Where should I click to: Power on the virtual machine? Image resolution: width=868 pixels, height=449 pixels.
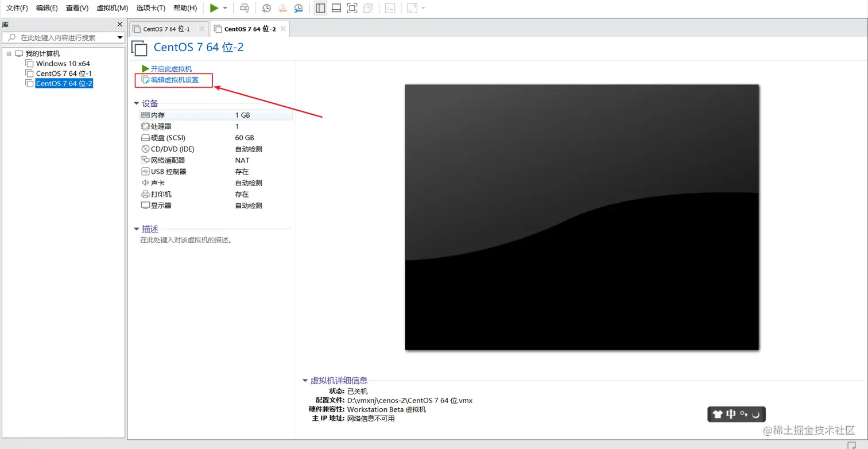click(215, 8)
